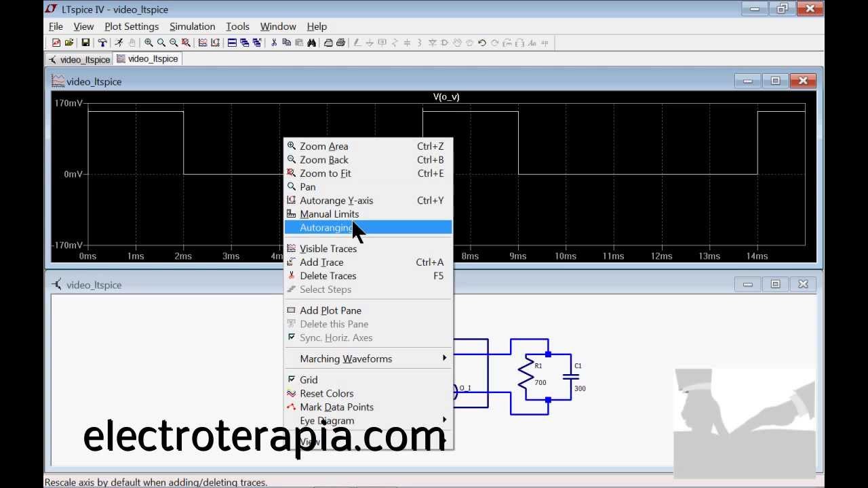Open Find with the binoculars icon
This screenshot has height=488, width=868.
point(311,43)
